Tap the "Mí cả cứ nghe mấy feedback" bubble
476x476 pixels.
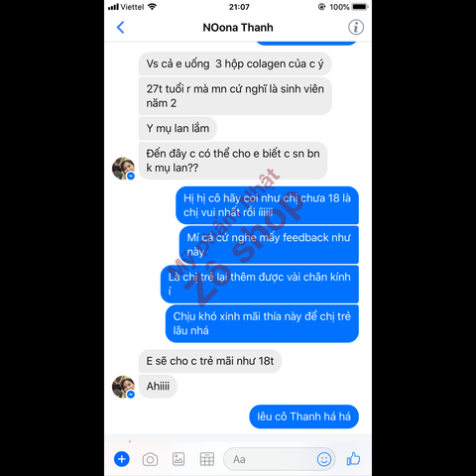pos(269,245)
